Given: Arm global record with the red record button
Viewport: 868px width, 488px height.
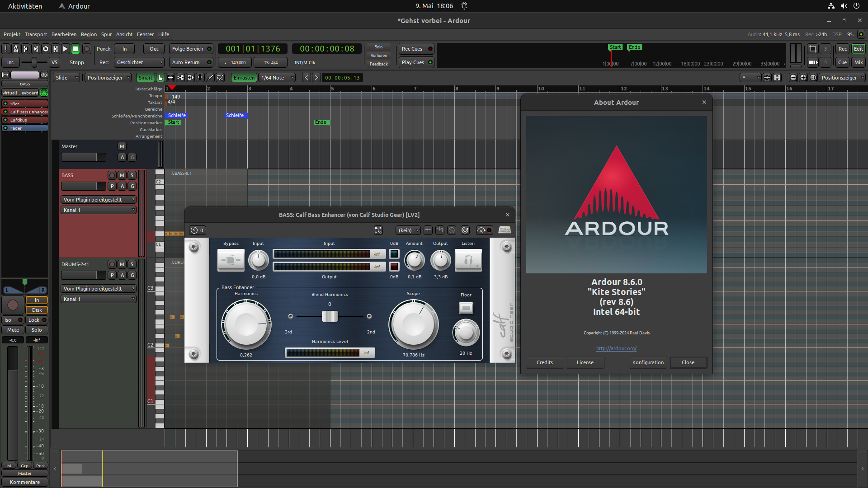Looking at the screenshot, I should click(87, 49).
